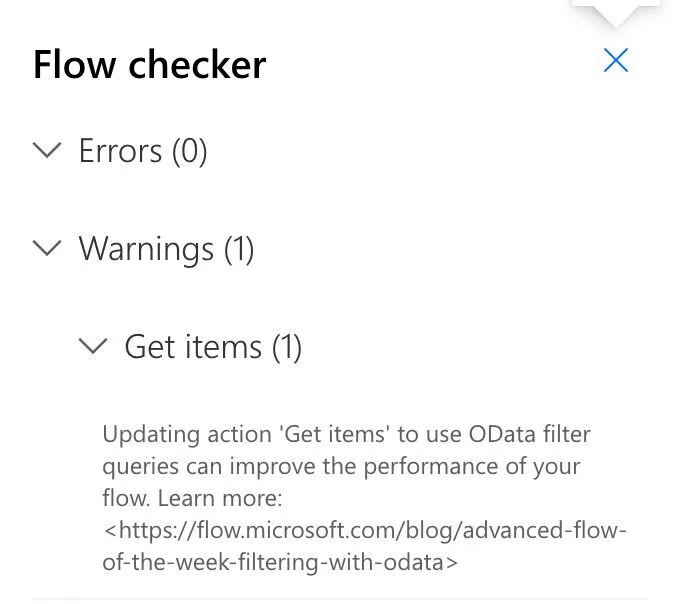Screen dimensions: 680x604
Task: Click the zero count beside Errors
Action: (190, 151)
